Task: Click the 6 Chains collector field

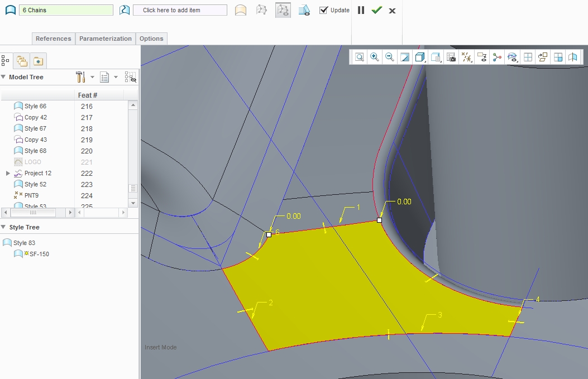Action: [66, 10]
